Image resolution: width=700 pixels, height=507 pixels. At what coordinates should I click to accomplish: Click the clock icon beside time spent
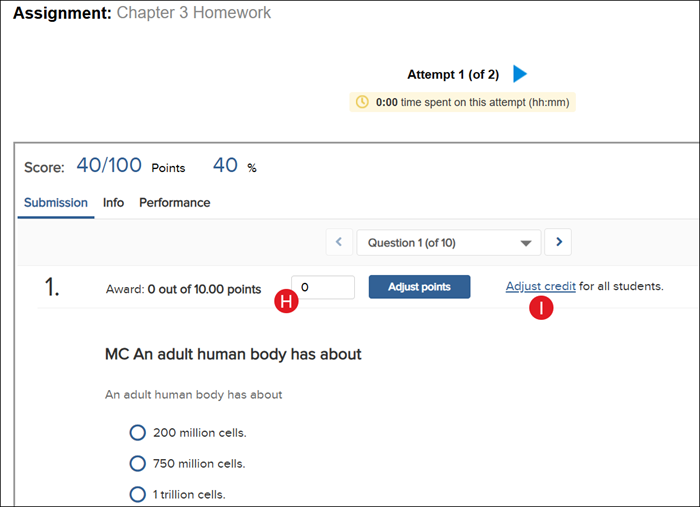pos(362,102)
